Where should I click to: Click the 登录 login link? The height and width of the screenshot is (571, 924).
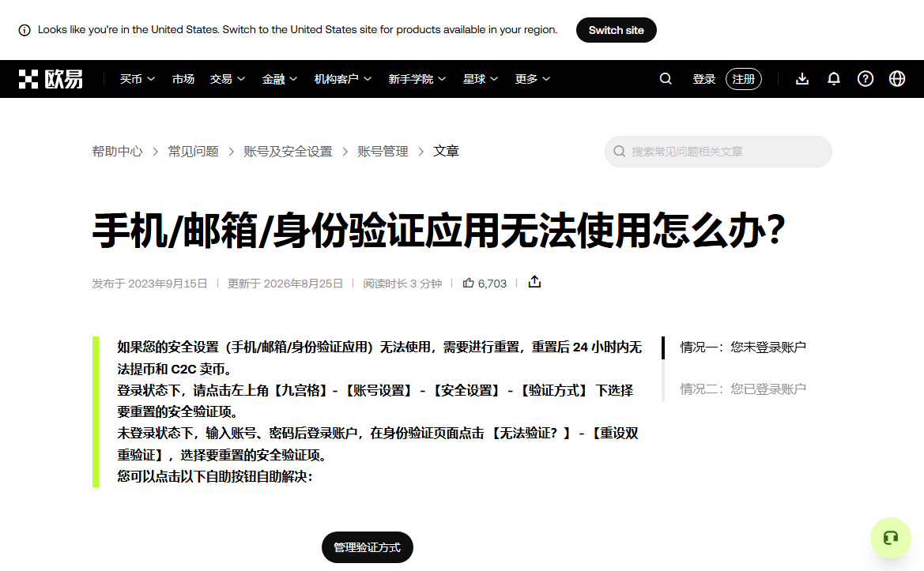click(x=703, y=79)
